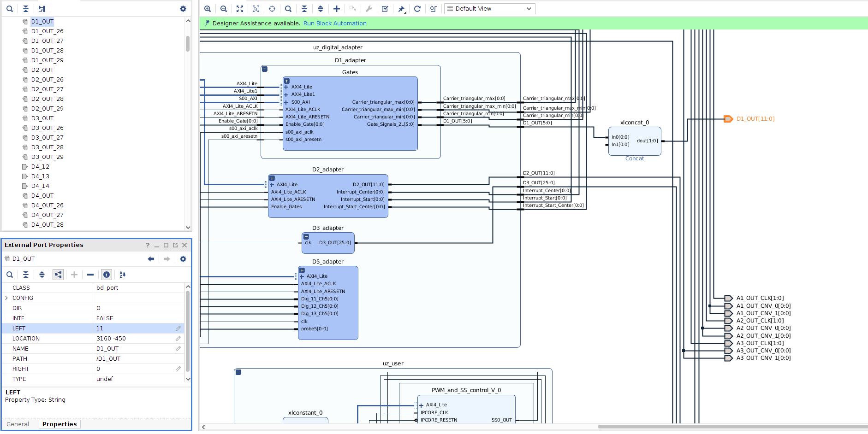Toggle tree view mode in properties toolbar
This screenshot has width=868, height=434.
pyautogui.click(x=58, y=275)
